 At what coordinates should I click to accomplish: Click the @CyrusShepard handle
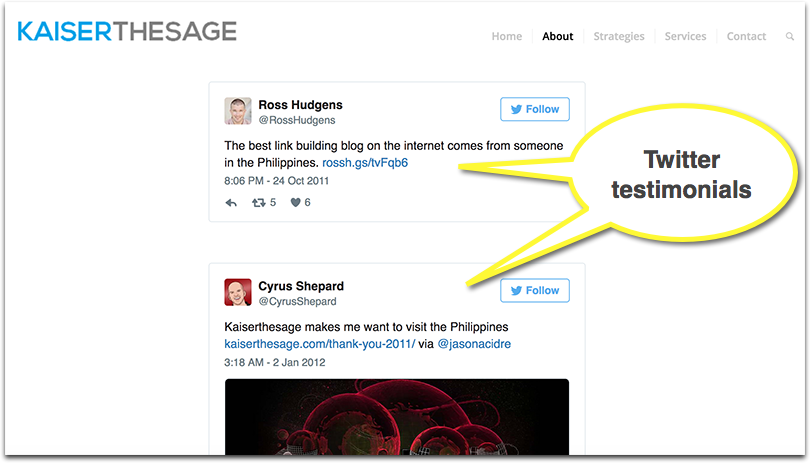click(x=298, y=302)
